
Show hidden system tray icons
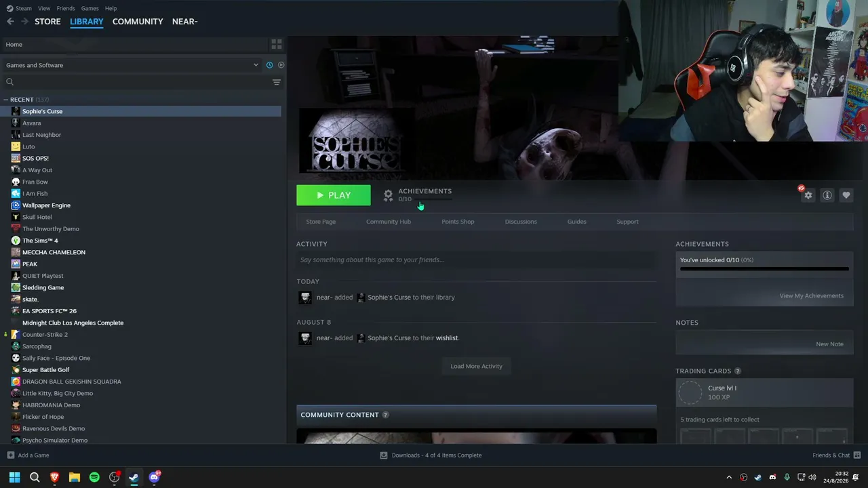[x=729, y=477]
